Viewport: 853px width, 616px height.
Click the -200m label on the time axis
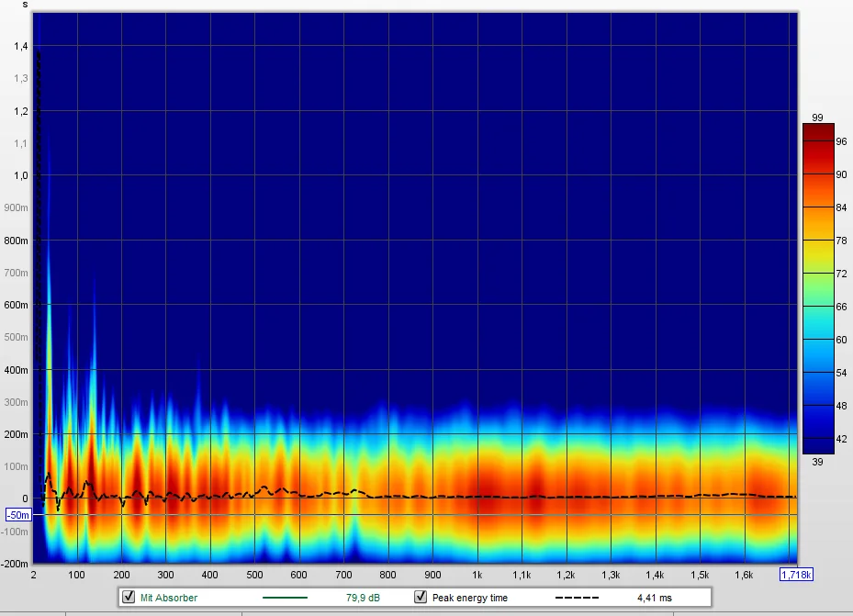pyautogui.click(x=15, y=564)
